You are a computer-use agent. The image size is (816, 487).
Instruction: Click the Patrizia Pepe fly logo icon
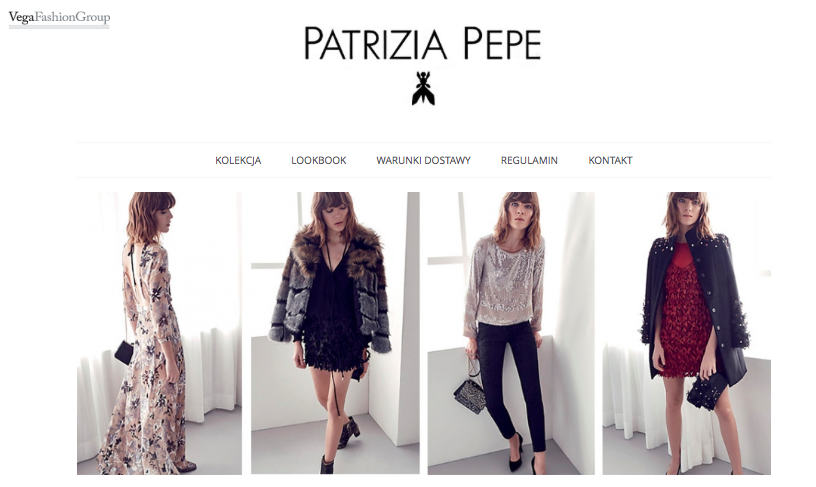423,88
